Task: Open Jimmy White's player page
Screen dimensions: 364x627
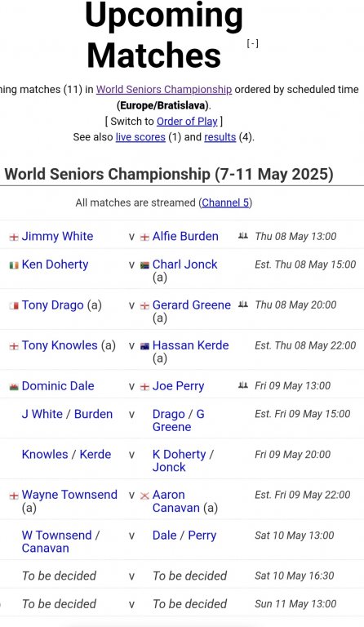Action: point(57,236)
